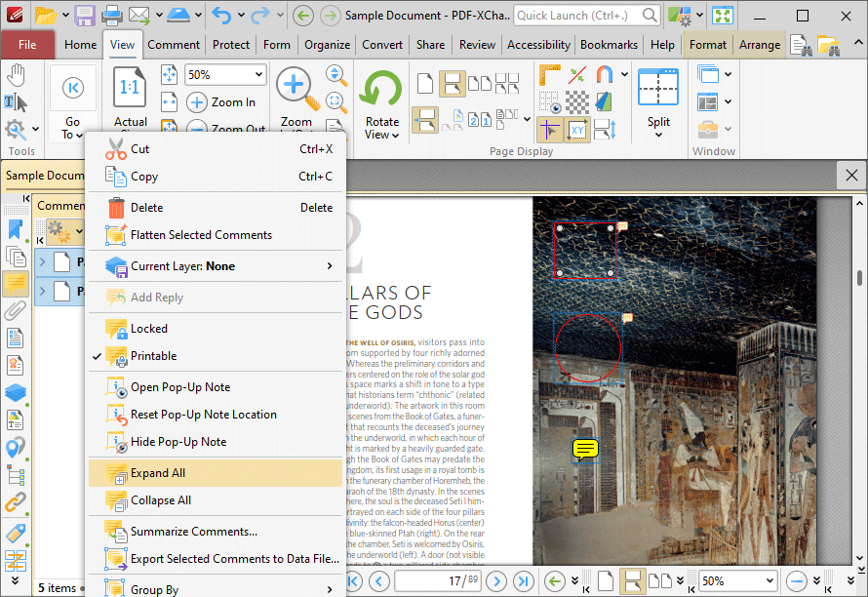
Task: Click the Print icon in title bar
Action: click(x=111, y=15)
